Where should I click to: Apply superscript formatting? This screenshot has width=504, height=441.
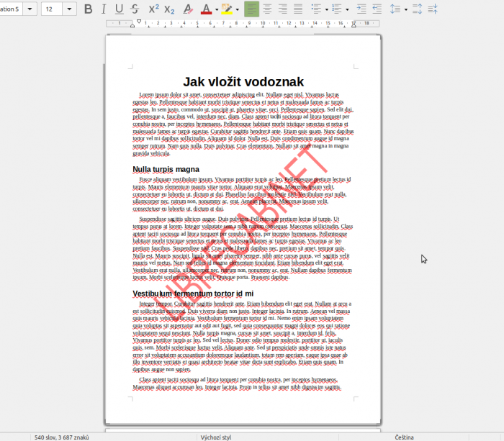[x=153, y=9]
